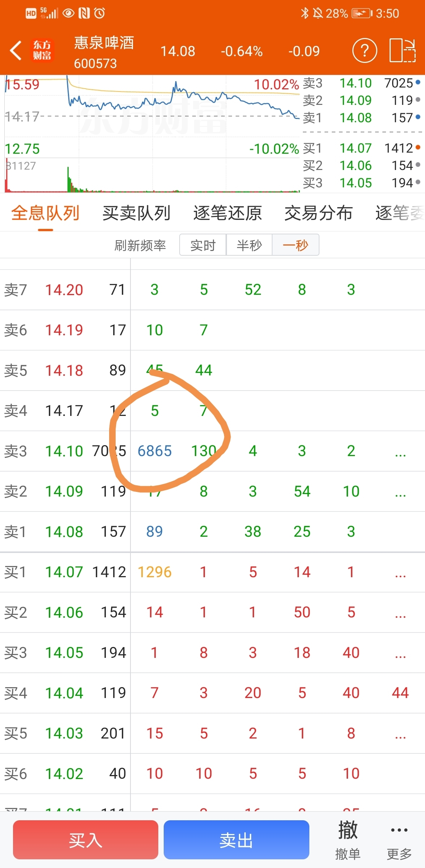
Task: Tap stock code 600573
Action: tap(95, 64)
